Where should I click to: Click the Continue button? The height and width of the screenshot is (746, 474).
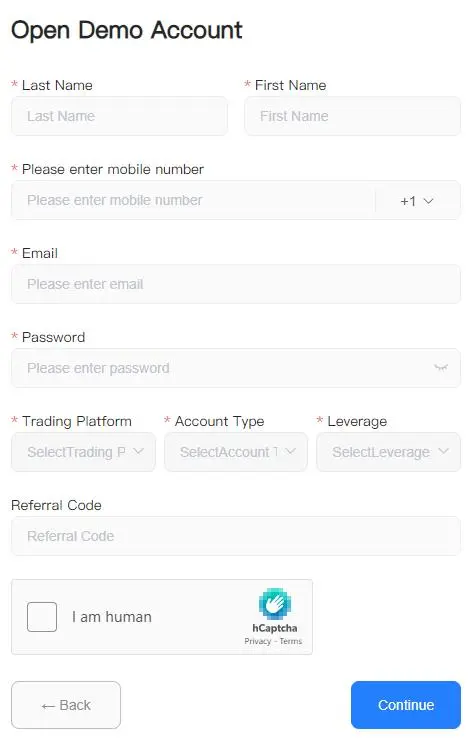(406, 705)
